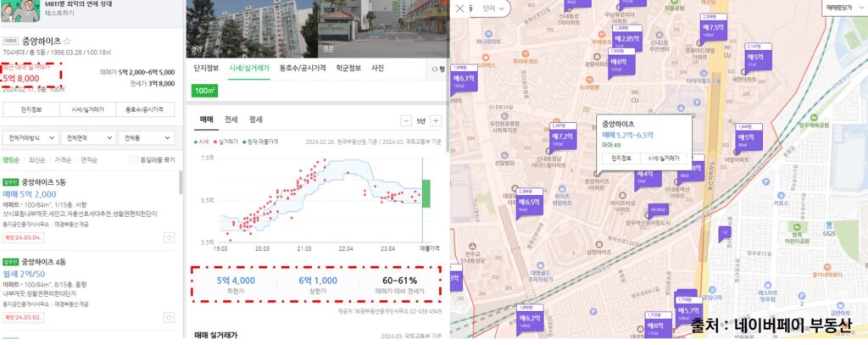The image size is (868, 345).
Task: Click the 6억 1,000 상한가 value
Action: [318, 281]
